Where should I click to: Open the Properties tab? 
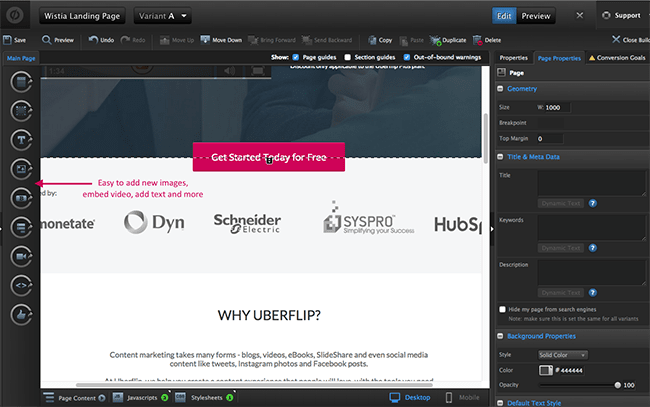(513, 58)
